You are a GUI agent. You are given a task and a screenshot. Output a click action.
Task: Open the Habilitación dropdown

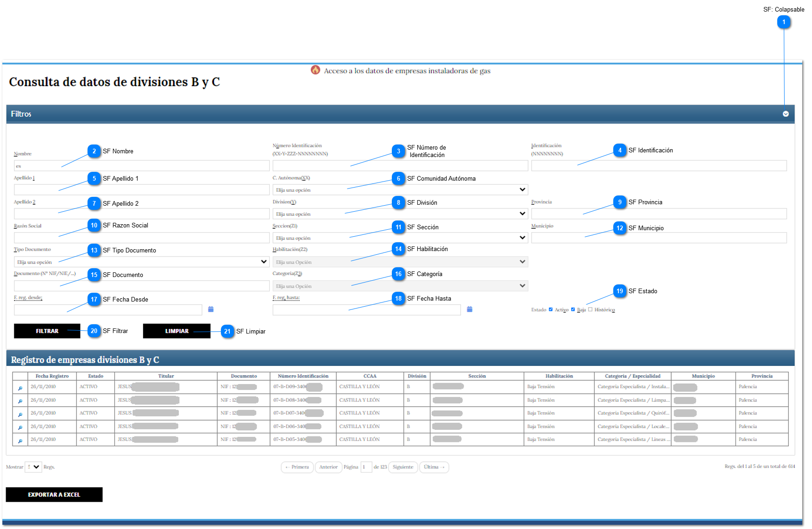400,262
